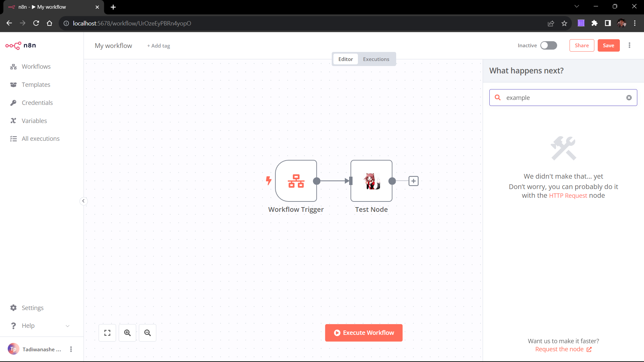
Task: Open the Credentials page
Action: pyautogui.click(x=37, y=103)
